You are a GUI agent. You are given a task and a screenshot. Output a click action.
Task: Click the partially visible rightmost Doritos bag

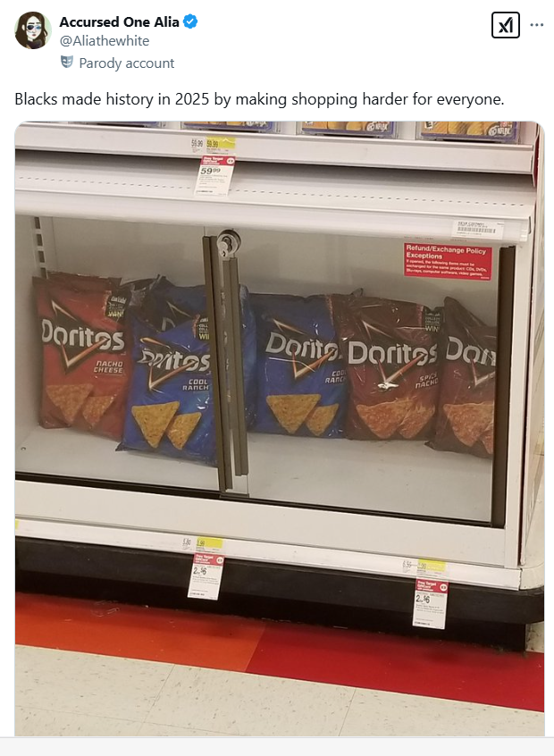[x=466, y=379]
